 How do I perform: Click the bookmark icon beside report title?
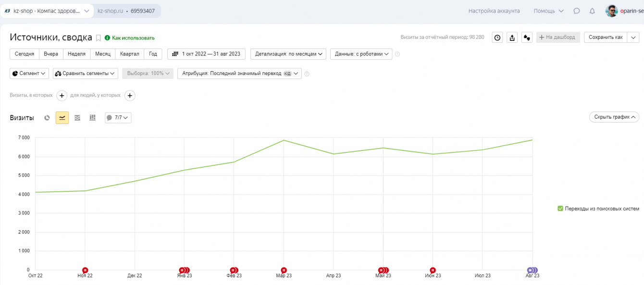pyautogui.click(x=98, y=38)
